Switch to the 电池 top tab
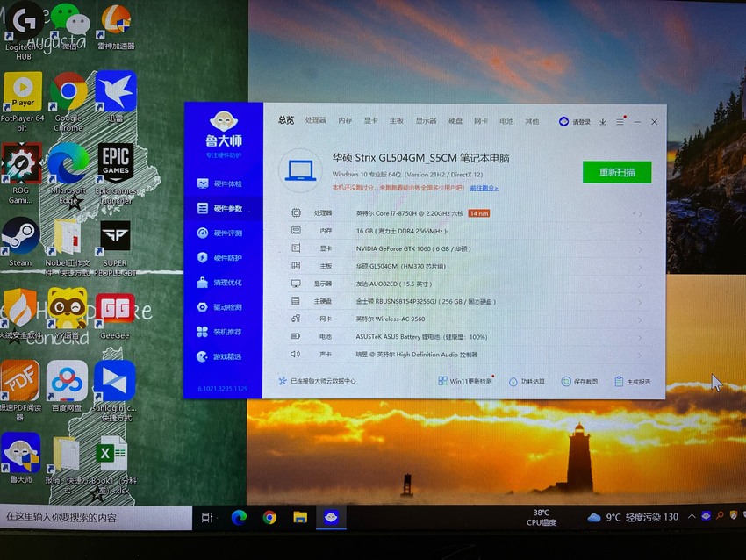Viewport: 746px width, 560px height. tap(506, 121)
